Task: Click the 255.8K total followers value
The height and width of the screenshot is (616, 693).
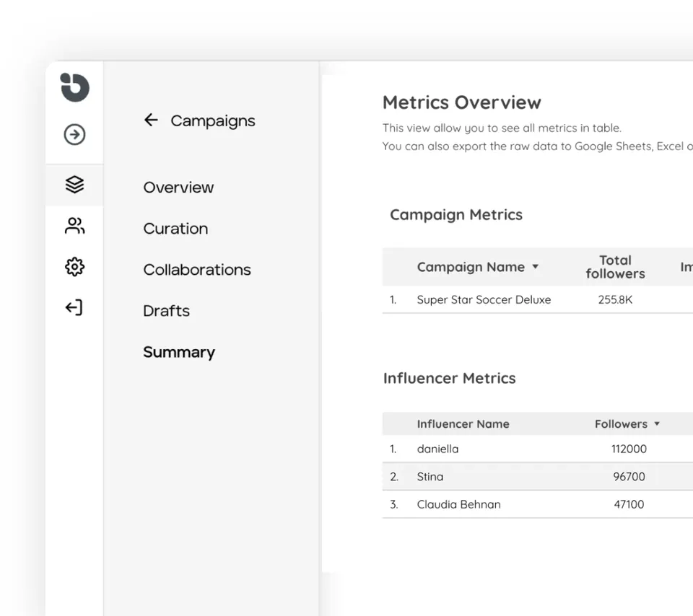Action: point(615,299)
